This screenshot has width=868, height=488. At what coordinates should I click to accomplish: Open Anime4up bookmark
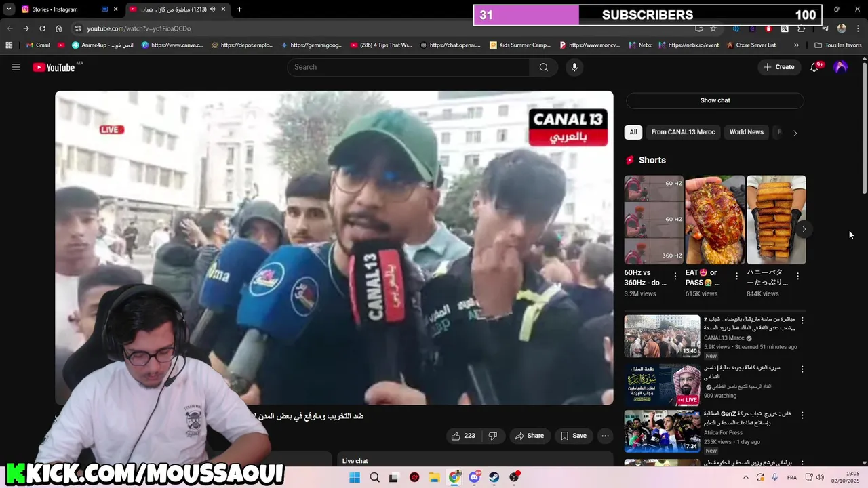coord(102,45)
